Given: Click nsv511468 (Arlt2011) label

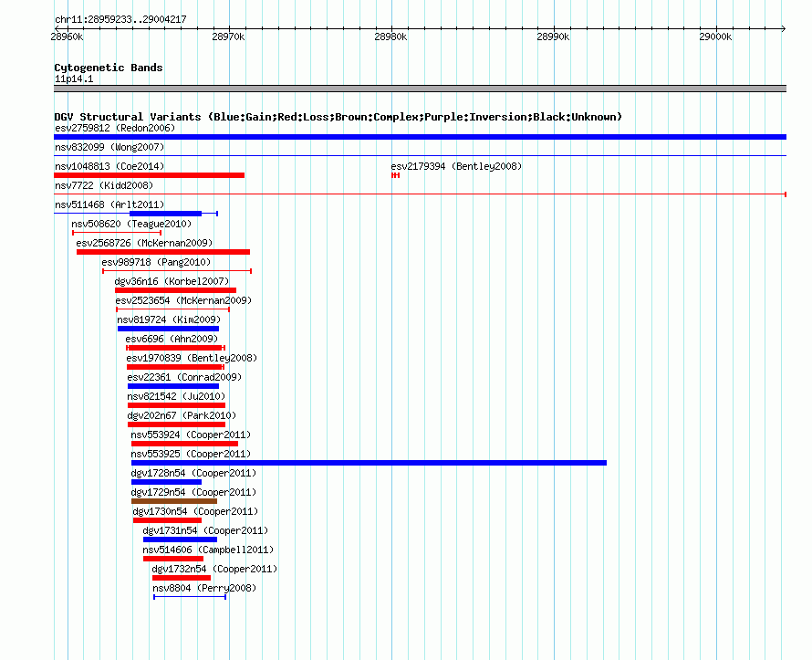Looking at the screenshot, I should (x=109, y=204).
